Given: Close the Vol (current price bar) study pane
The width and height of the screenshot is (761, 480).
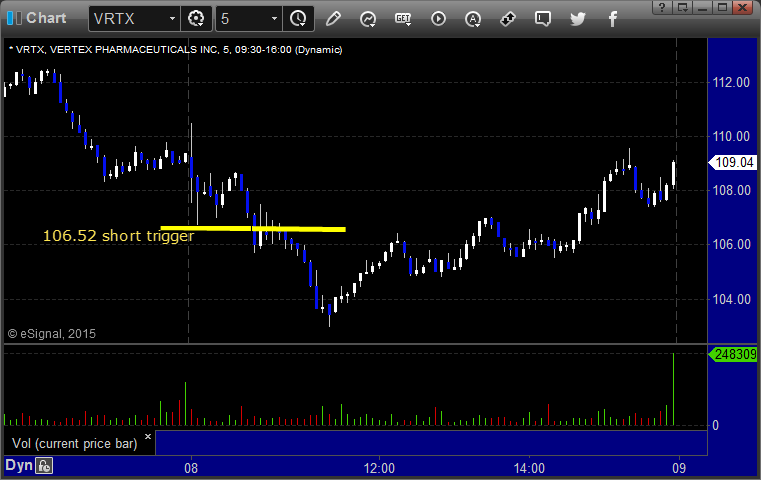Looking at the screenshot, I should [148, 436].
